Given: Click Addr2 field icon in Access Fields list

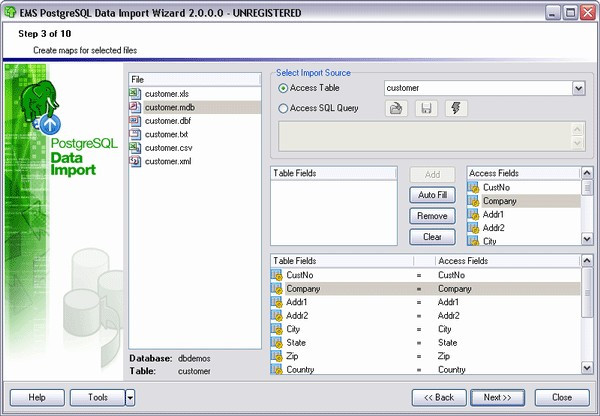Looking at the screenshot, I should pyautogui.click(x=473, y=228).
